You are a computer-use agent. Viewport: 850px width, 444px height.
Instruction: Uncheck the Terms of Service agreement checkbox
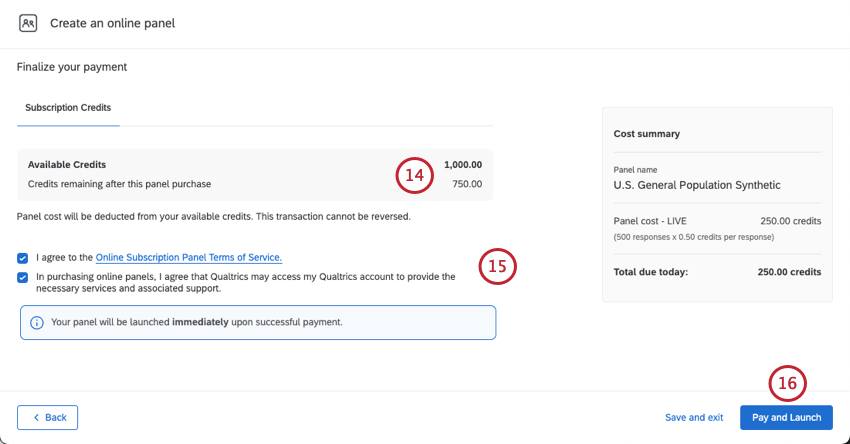tap(23, 258)
